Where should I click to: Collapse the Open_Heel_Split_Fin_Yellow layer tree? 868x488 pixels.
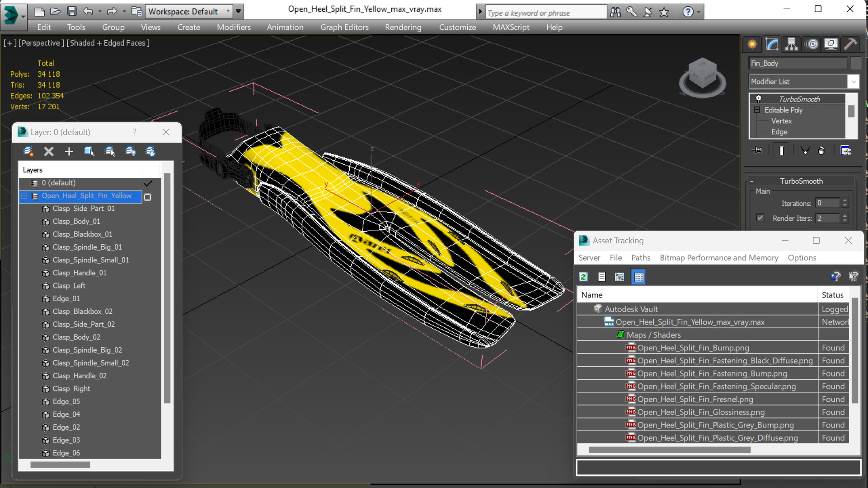(x=24, y=196)
